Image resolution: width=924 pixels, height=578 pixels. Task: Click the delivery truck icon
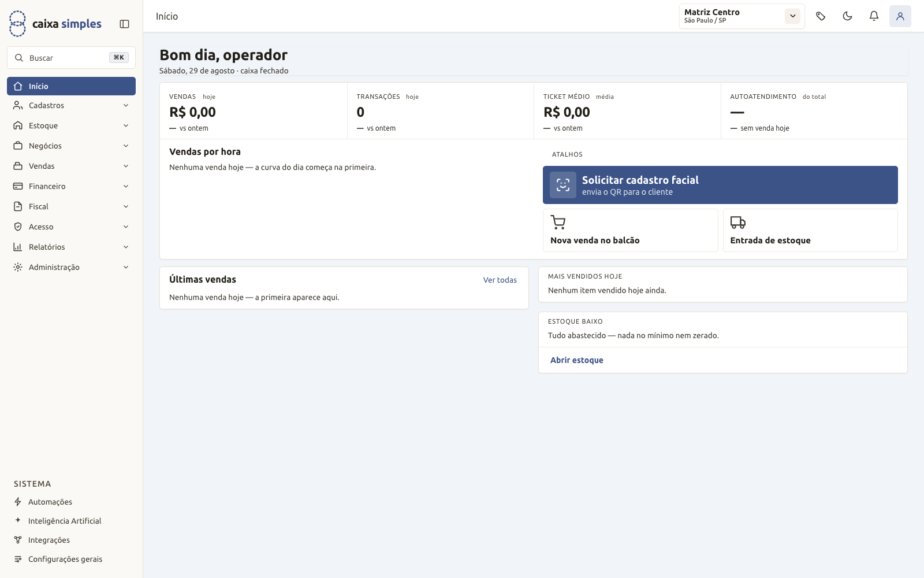coord(738,223)
